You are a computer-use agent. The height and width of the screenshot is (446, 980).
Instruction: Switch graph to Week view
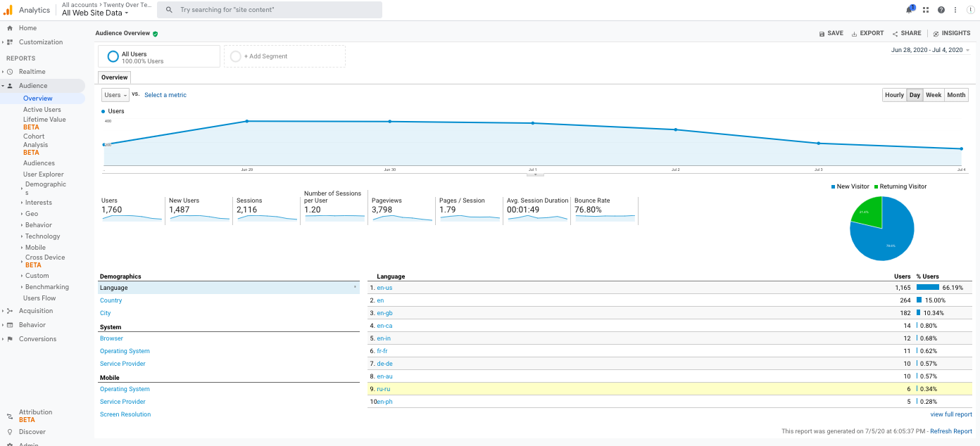coord(934,95)
